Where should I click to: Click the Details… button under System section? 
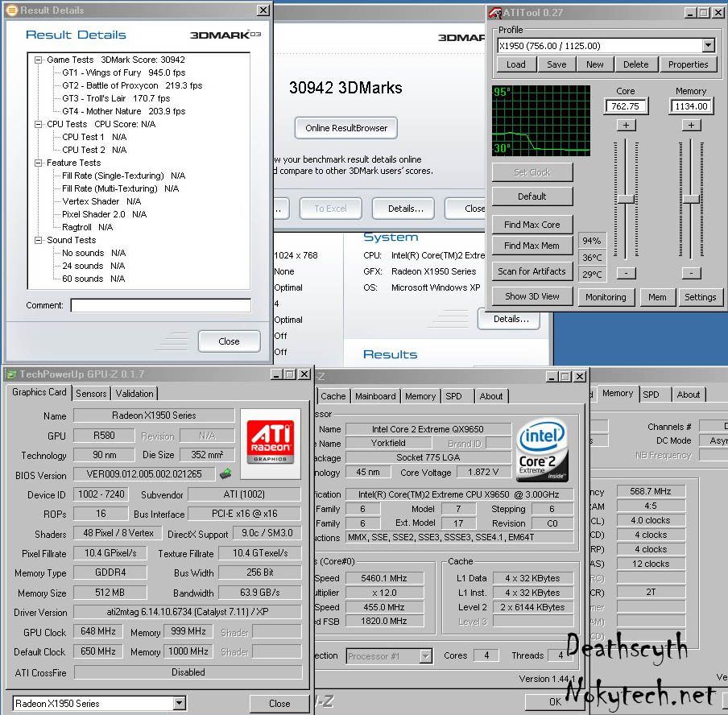[511, 319]
